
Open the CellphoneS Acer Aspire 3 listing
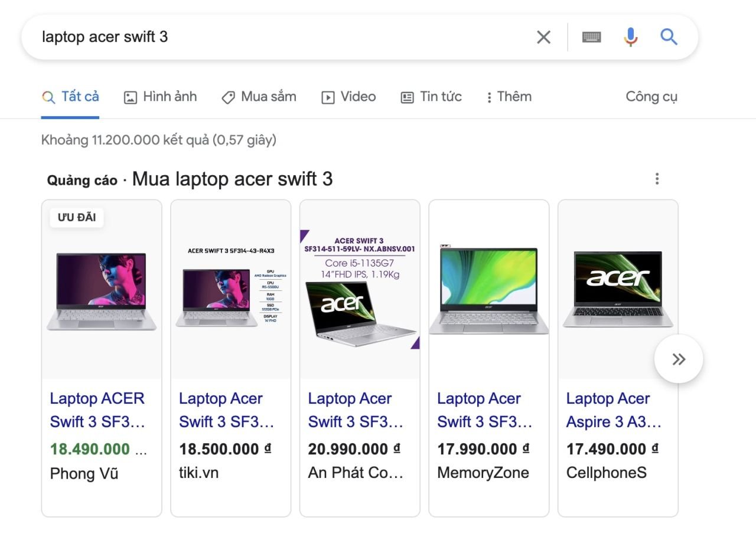coord(614,410)
